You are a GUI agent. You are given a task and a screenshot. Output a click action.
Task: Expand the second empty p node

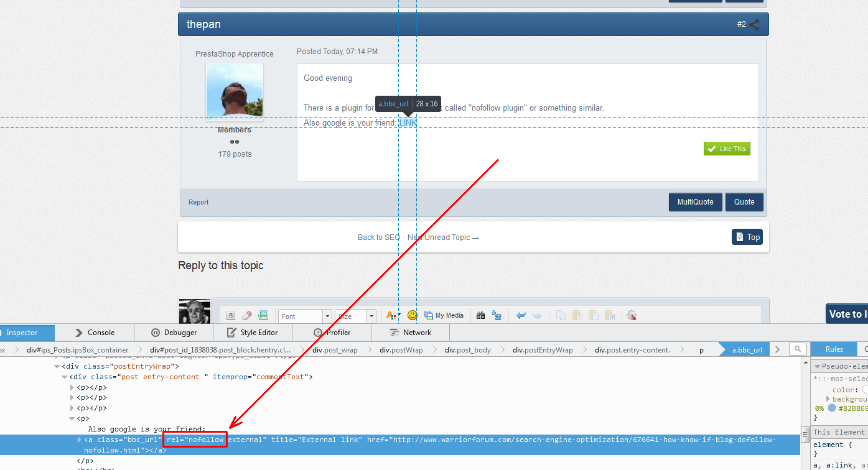coord(72,398)
